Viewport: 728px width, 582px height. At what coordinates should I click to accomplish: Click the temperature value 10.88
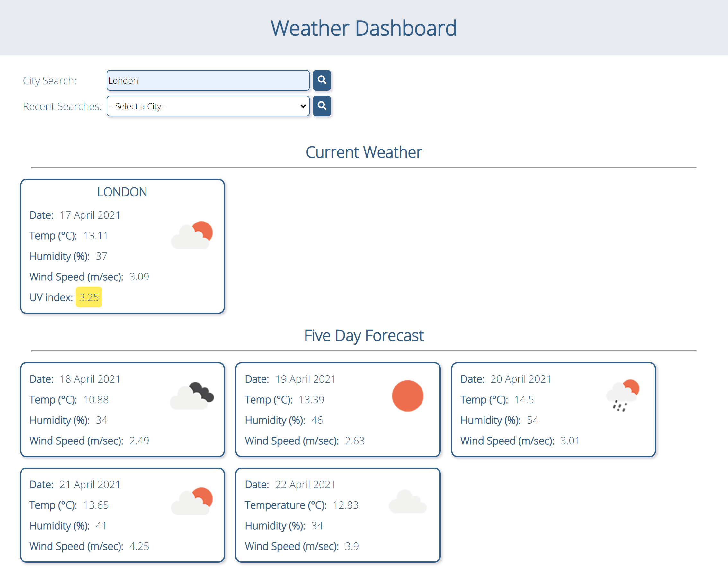coord(96,399)
